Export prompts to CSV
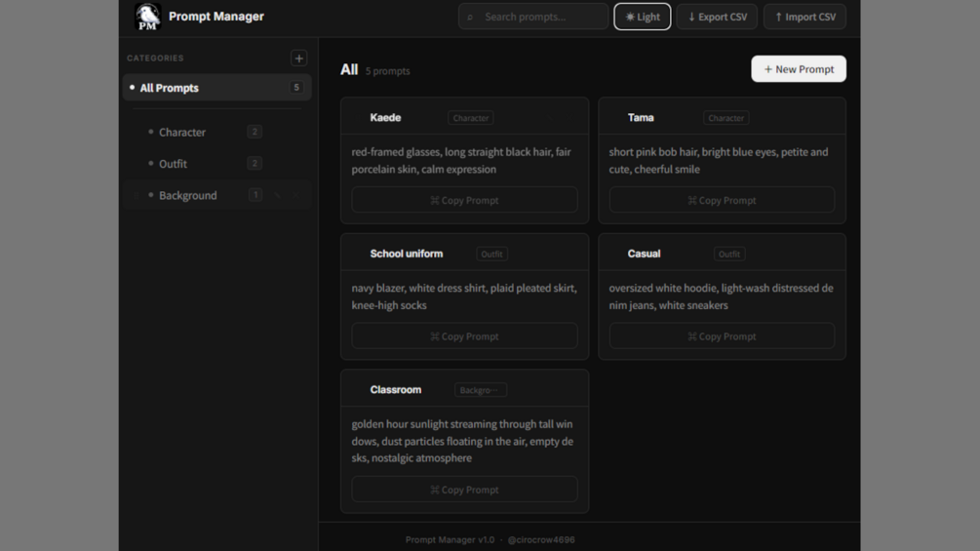Screen dimensions: 980x551 [x=717, y=17]
